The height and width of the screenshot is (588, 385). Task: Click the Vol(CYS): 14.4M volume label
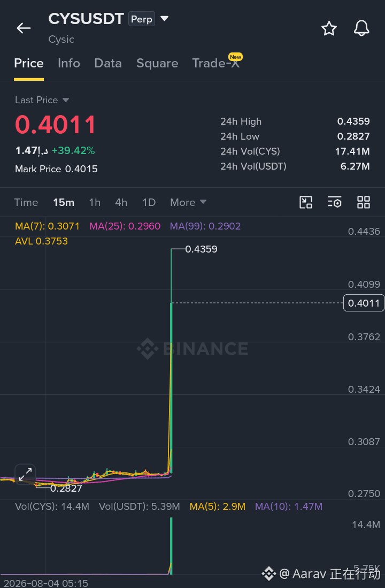52,507
